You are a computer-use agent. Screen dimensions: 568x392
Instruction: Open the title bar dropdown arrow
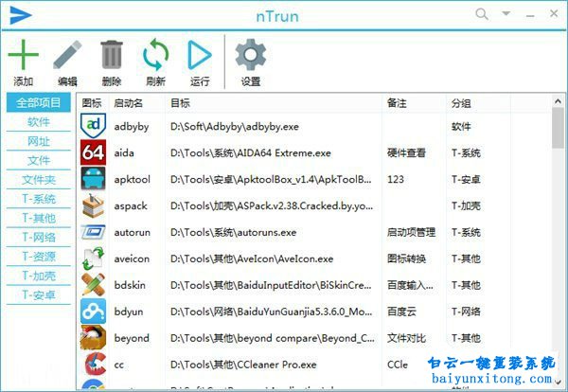(x=506, y=14)
